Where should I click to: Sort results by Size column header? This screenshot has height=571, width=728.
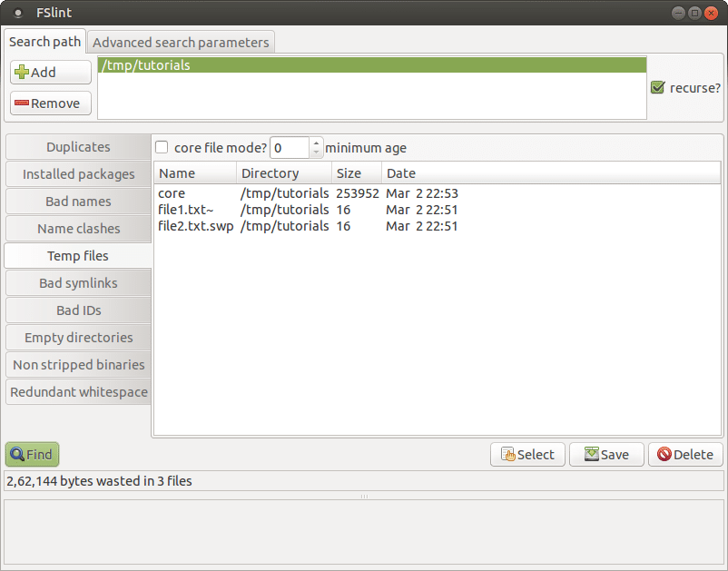pos(357,173)
